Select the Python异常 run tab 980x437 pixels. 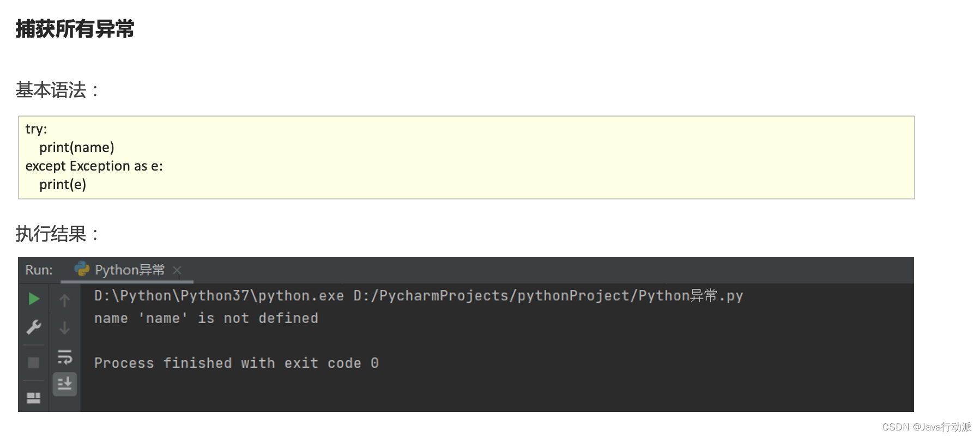(130, 270)
